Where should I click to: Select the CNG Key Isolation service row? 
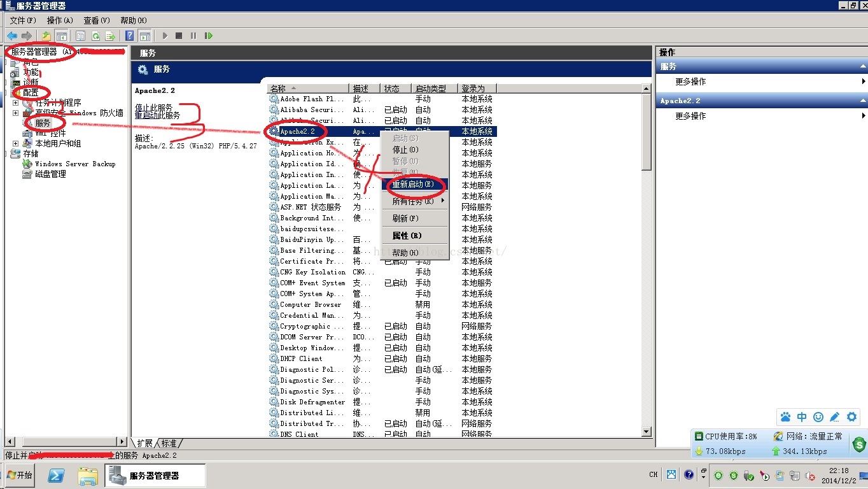click(x=382, y=272)
